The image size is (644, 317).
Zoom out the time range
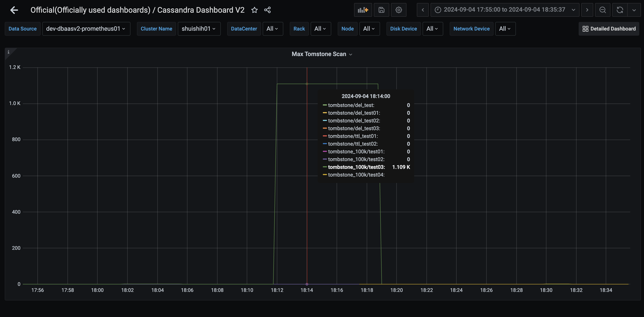coord(603,10)
